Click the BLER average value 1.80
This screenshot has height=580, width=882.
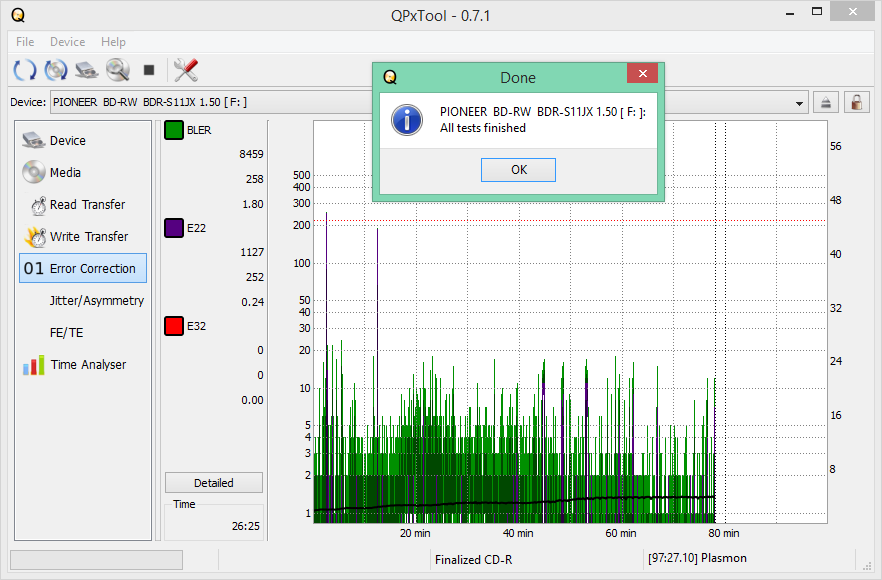pos(253,204)
